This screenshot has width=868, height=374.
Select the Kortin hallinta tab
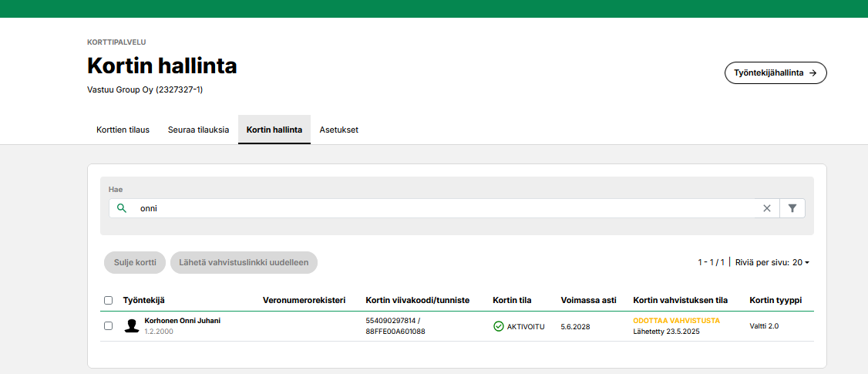(x=274, y=130)
